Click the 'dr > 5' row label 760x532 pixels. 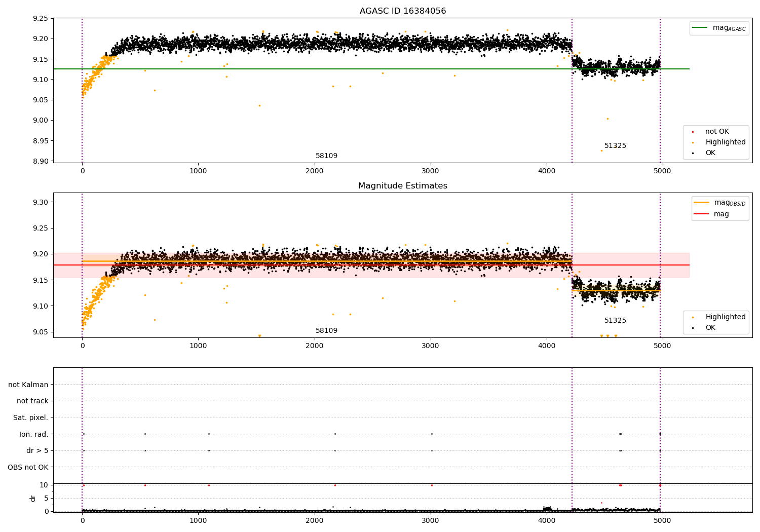click(x=37, y=451)
